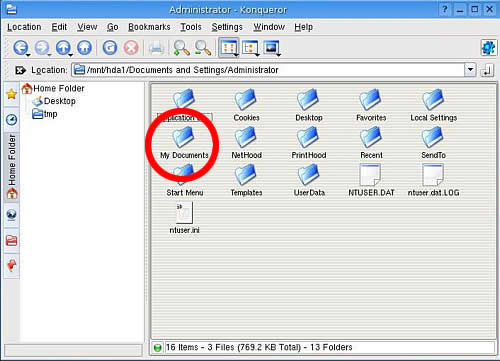Open the Tools menu
This screenshot has height=361, width=500.
click(191, 27)
